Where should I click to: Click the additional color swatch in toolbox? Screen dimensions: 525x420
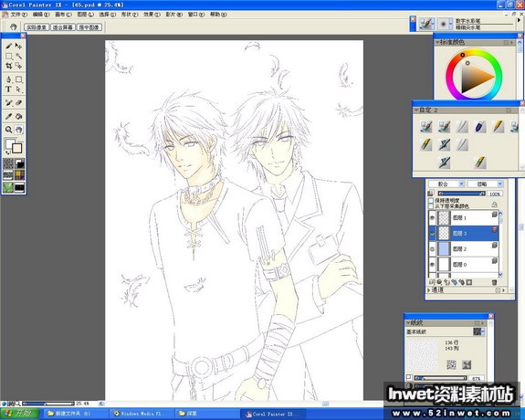(x=17, y=148)
